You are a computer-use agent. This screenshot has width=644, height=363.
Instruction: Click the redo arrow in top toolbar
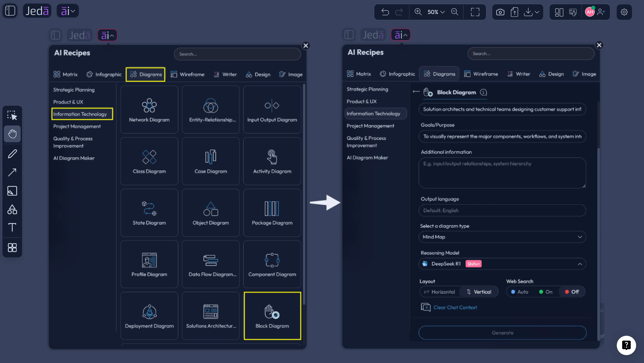399,12
